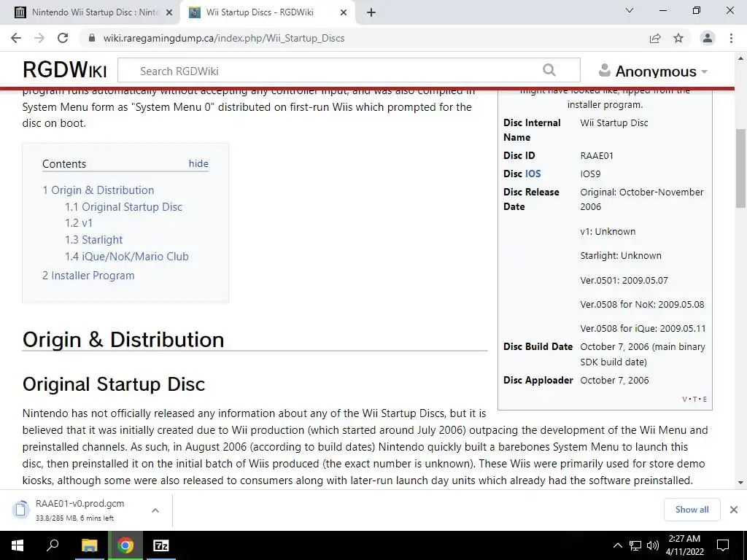Click the T link in infobox footer
Screen dimensions: 747x560
pyautogui.click(x=694, y=399)
